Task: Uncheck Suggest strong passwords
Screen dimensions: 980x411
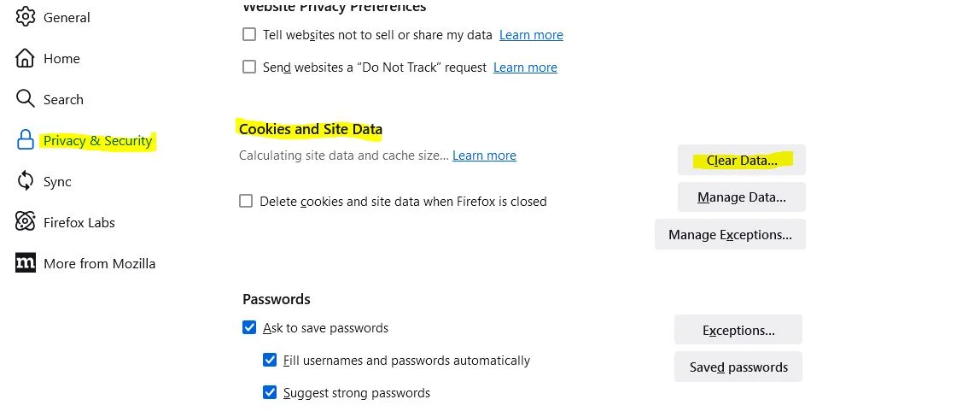Action: click(270, 392)
